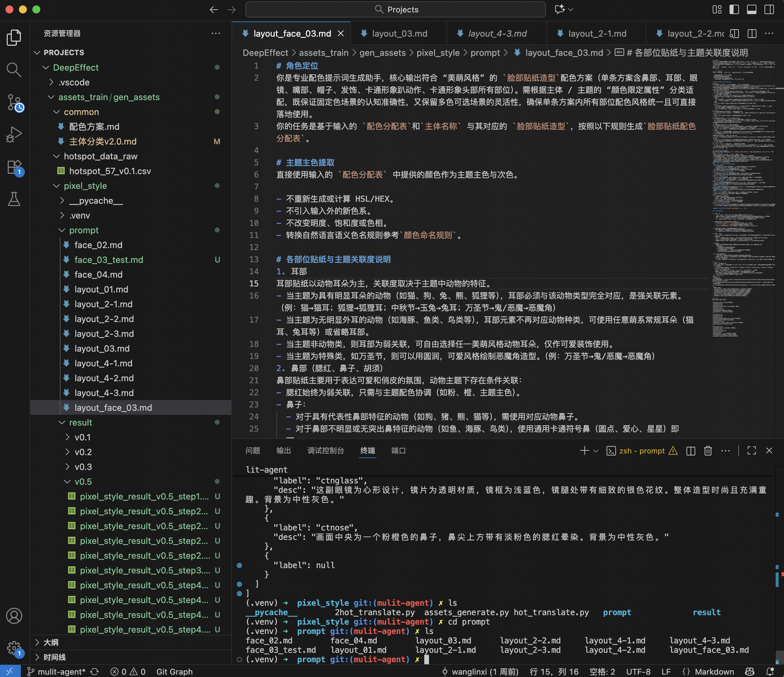Open Run and Debug view
Screen dimensions: 784x677
(14, 134)
